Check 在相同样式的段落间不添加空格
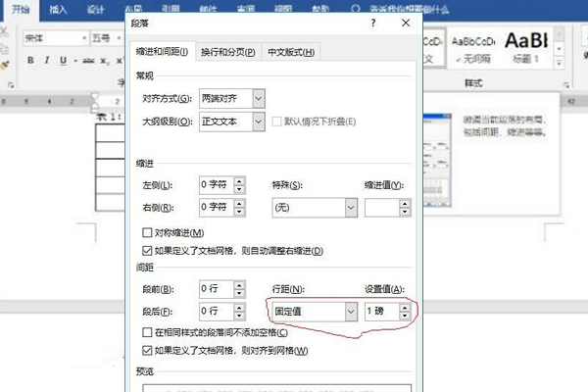588x392 pixels. (x=147, y=332)
